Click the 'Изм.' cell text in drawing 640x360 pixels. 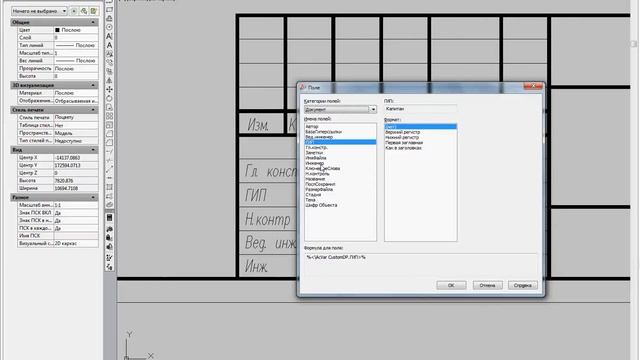pos(258,125)
